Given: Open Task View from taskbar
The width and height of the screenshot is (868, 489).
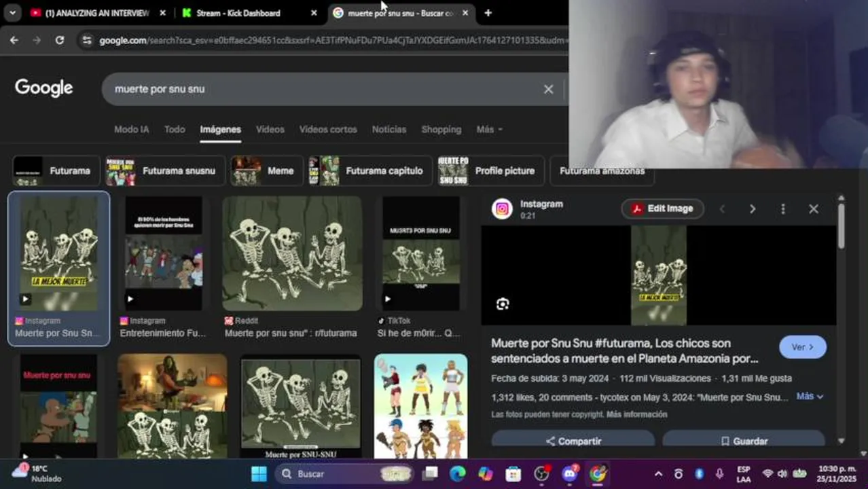Looking at the screenshot, I should [431, 473].
